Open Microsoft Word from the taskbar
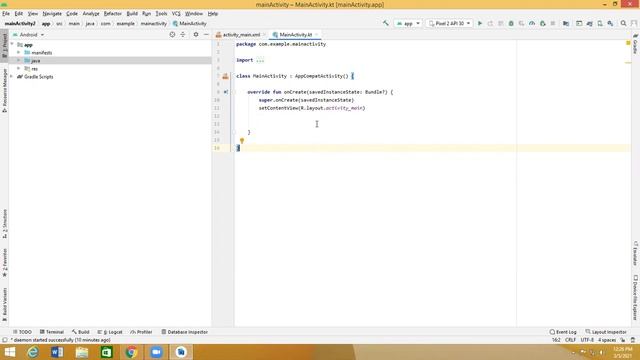 [57, 352]
